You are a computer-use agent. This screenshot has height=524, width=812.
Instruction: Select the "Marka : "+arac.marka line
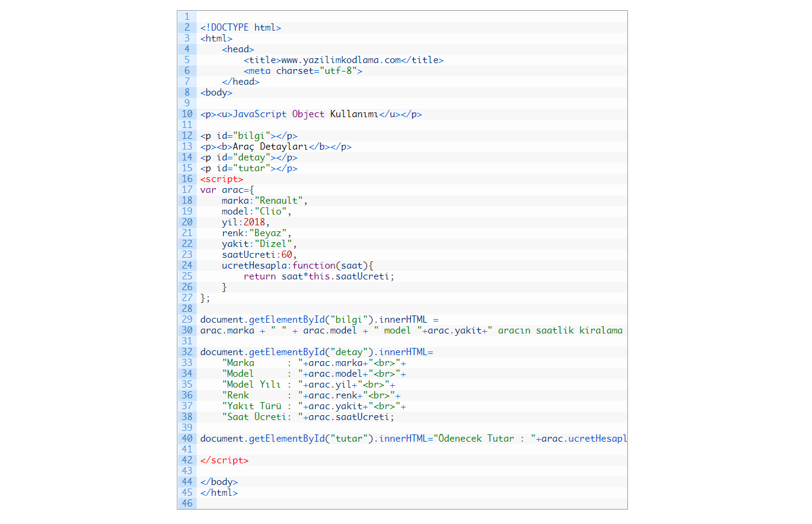[314, 363]
